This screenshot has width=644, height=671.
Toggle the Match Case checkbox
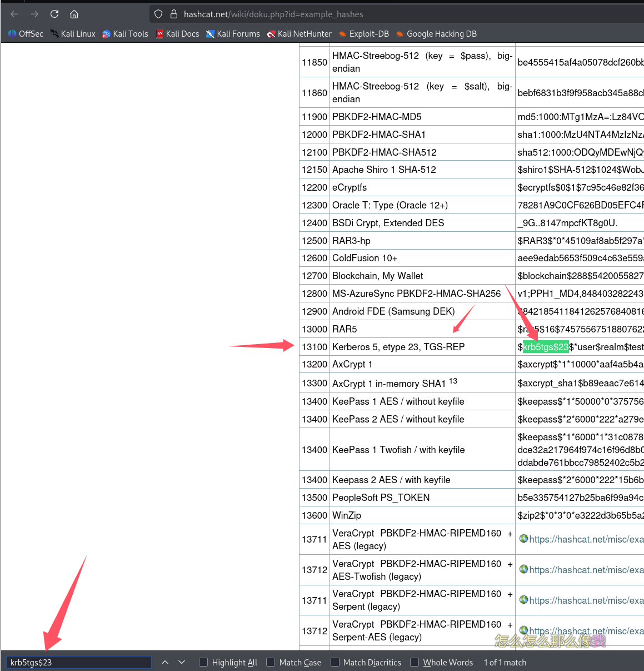click(x=271, y=662)
